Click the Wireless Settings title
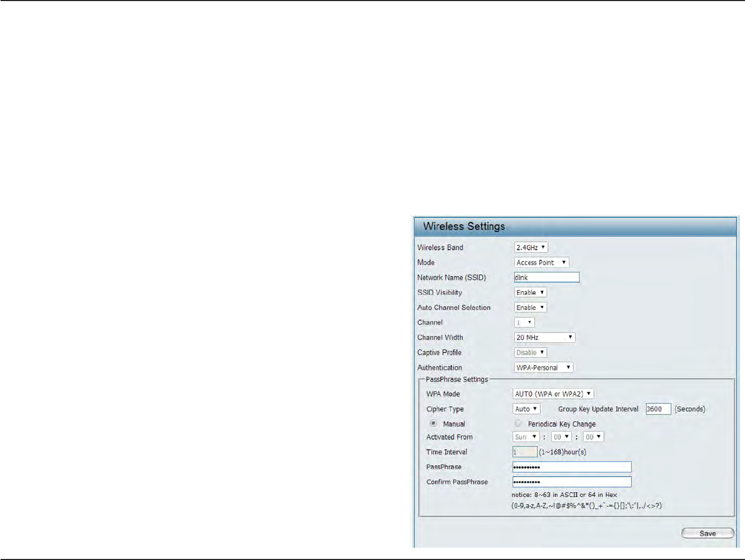The width and height of the screenshot is (745, 560). (464, 226)
